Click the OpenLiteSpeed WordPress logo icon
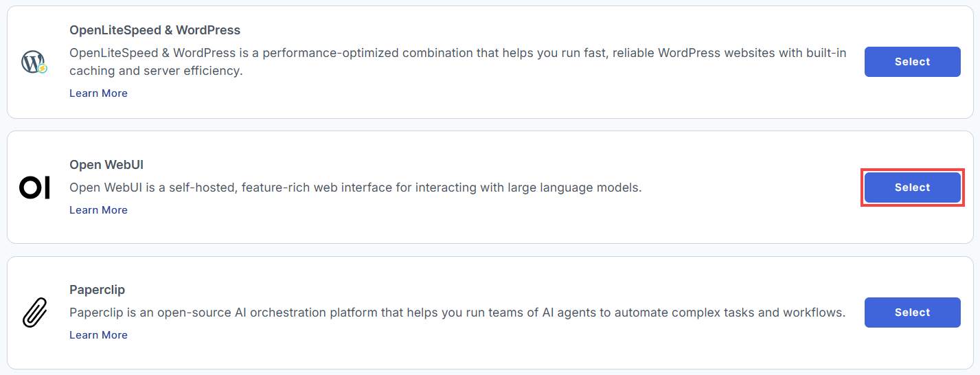 coord(34,62)
